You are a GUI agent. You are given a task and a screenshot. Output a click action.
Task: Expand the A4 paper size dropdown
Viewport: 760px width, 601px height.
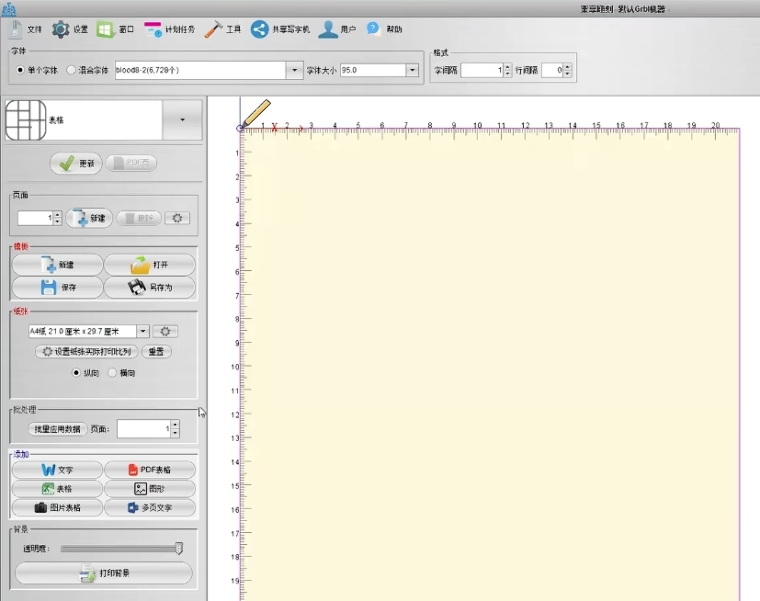pos(143,331)
